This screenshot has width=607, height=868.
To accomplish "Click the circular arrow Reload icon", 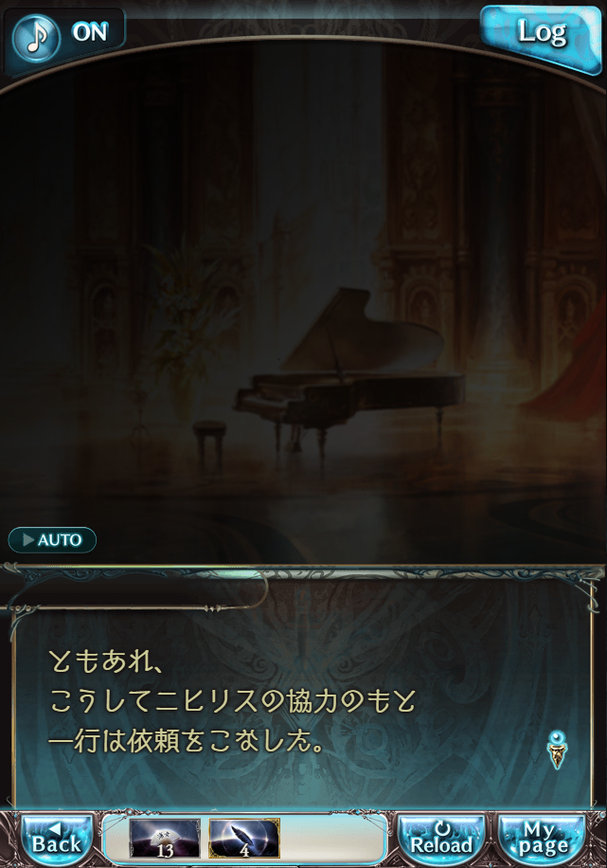I will (442, 829).
